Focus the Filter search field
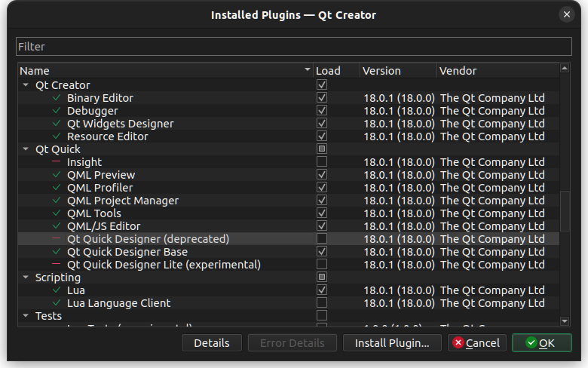 coord(294,47)
